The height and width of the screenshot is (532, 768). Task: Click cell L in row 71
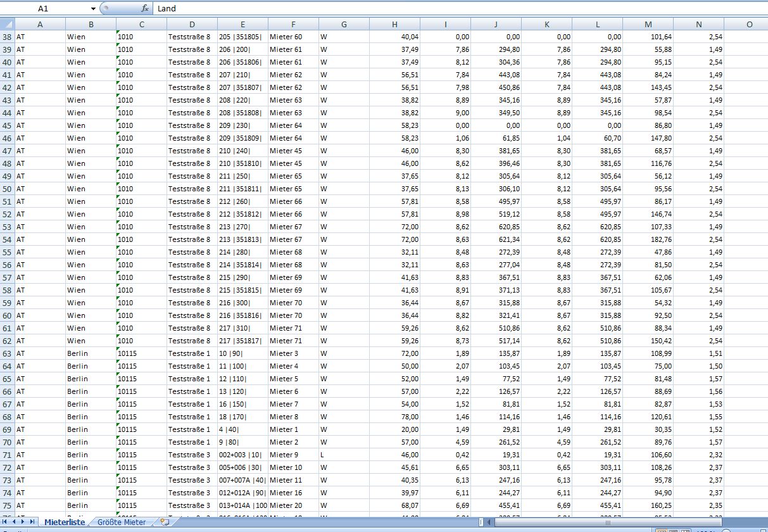point(344,455)
